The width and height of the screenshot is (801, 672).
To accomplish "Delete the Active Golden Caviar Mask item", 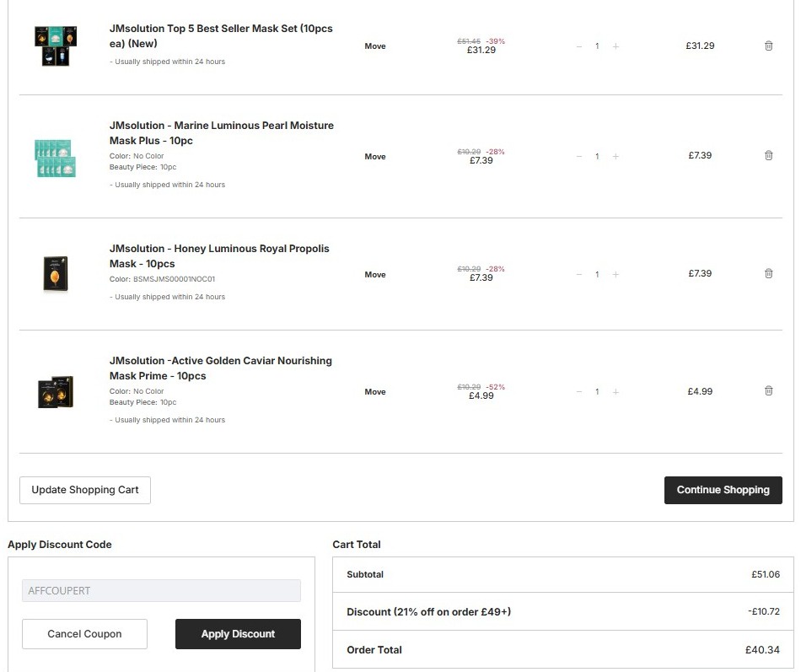I will point(768,390).
